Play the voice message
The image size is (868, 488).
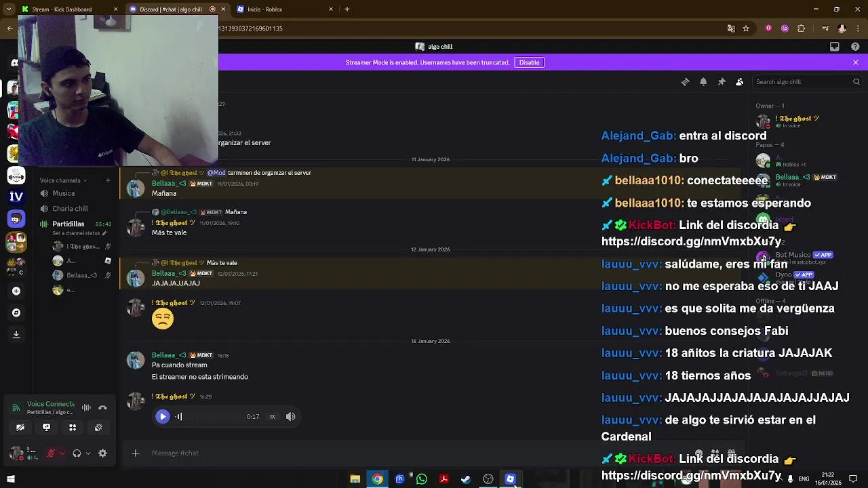tap(162, 417)
